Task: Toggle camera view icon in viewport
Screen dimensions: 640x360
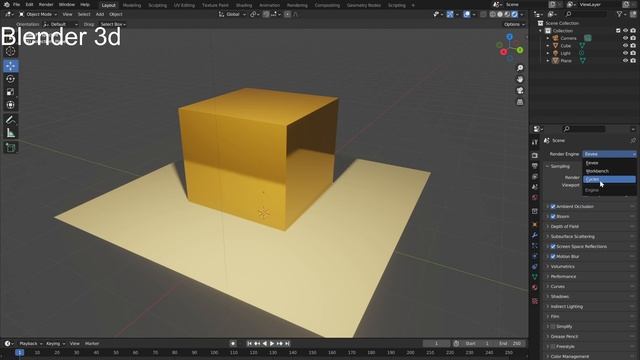Action: (x=520, y=91)
